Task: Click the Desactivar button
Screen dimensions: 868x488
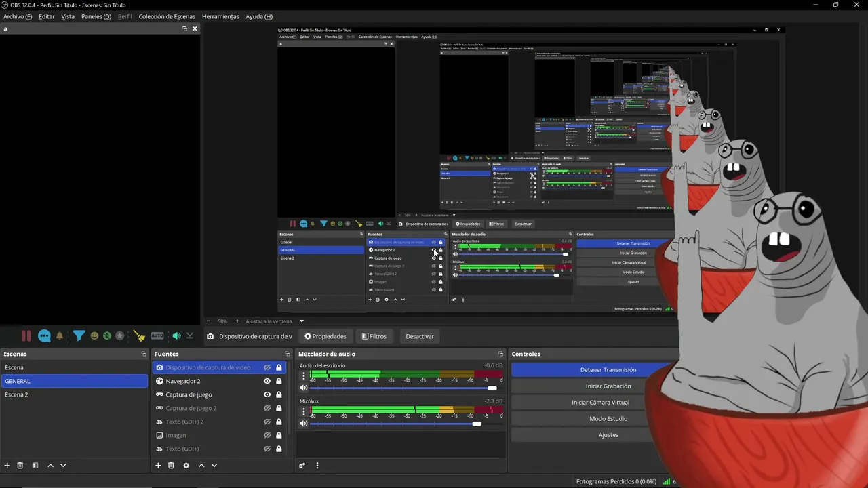Action: click(420, 336)
